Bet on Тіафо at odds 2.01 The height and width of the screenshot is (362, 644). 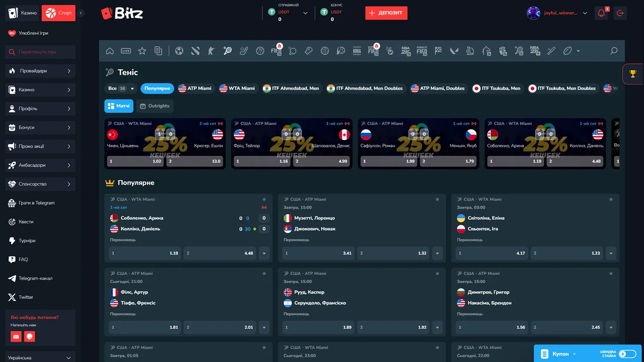click(220, 327)
